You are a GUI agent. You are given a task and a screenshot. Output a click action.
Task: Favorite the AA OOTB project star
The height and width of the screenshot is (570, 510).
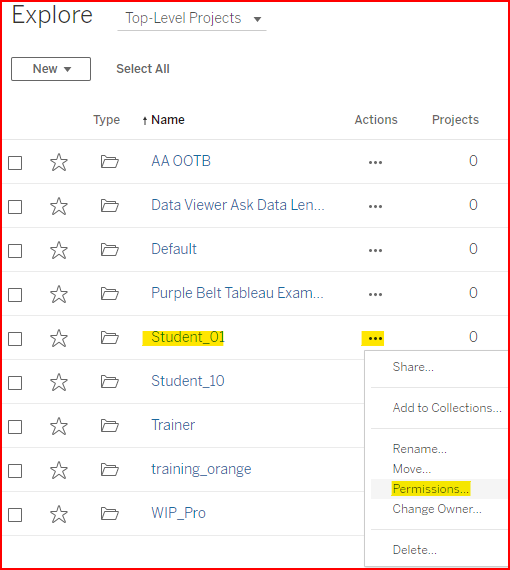(59, 162)
